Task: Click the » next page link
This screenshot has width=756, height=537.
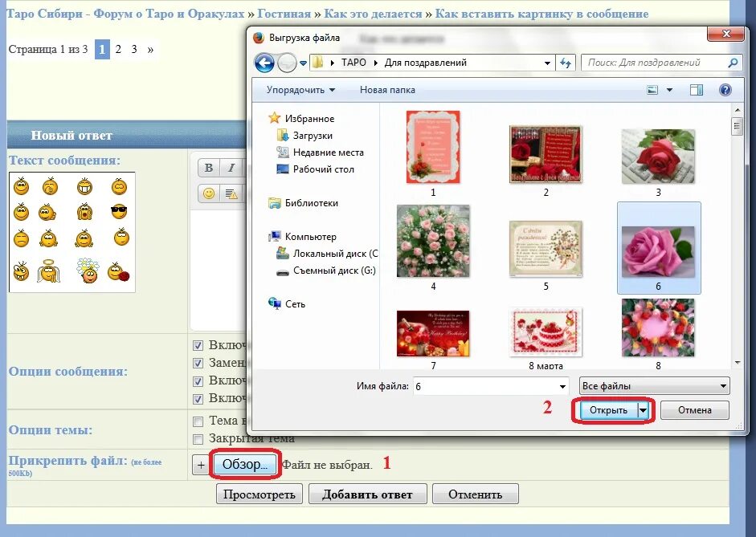Action: pyautogui.click(x=150, y=49)
